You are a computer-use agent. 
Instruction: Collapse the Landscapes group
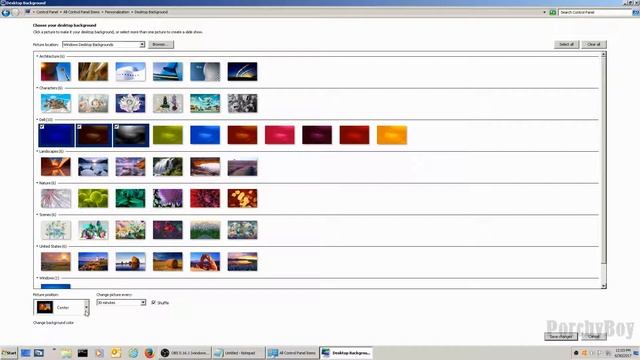[37, 151]
